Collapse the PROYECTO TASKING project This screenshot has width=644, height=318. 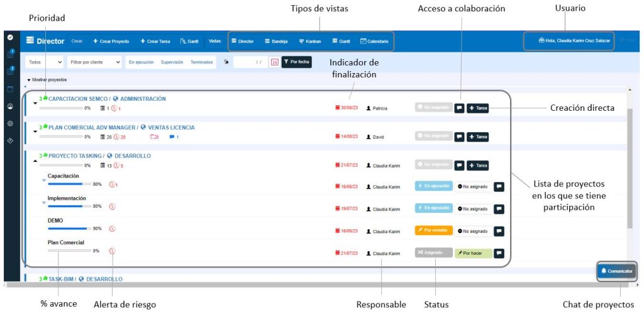35,161
